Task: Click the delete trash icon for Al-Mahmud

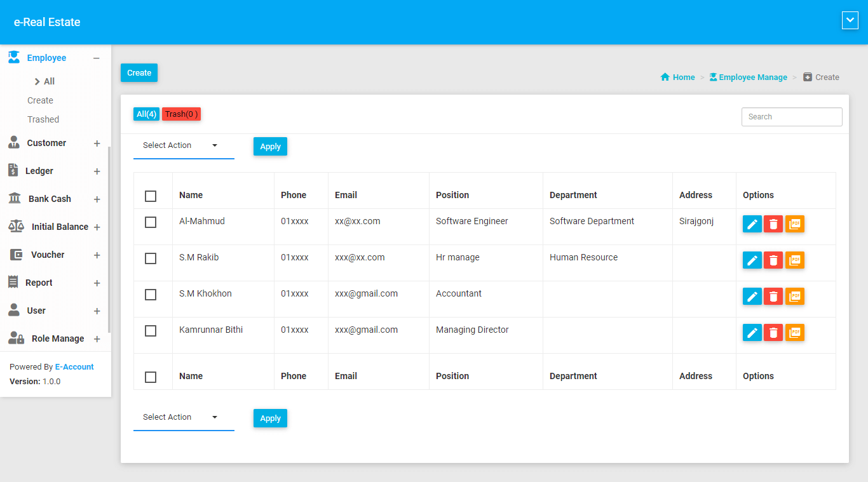Action: pyautogui.click(x=773, y=224)
